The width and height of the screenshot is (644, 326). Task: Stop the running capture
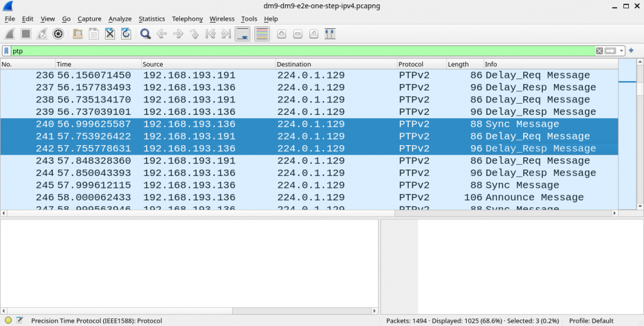(26, 34)
